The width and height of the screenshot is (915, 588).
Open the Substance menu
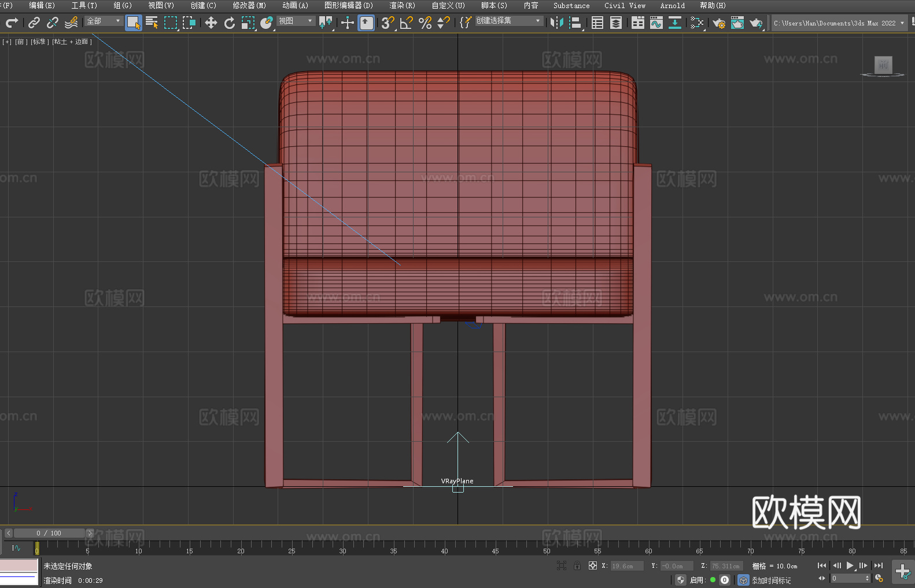tap(571, 5)
